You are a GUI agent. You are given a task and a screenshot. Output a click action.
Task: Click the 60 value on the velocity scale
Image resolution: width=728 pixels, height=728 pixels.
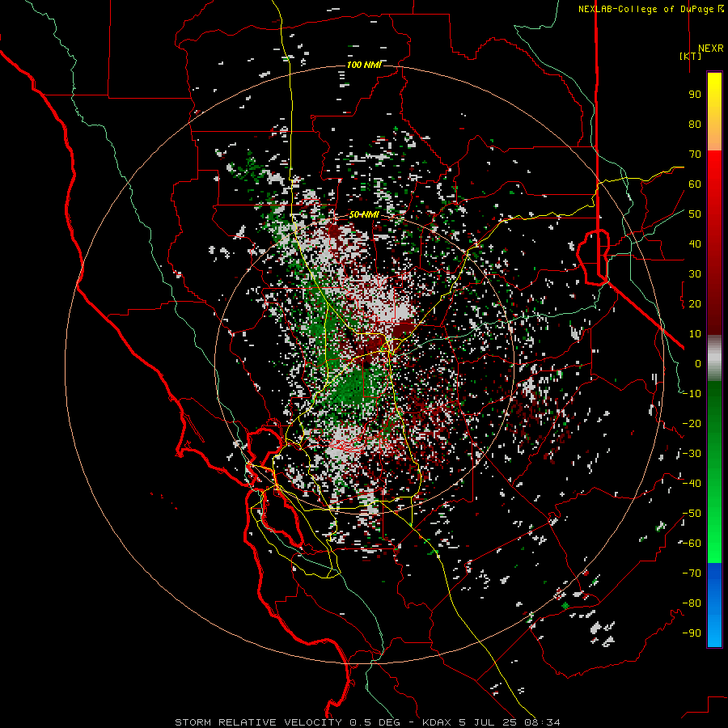pyautogui.click(x=695, y=184)
